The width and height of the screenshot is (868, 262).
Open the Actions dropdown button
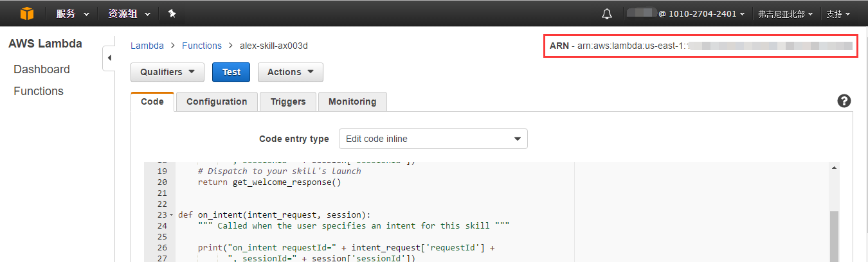point(290,72)
